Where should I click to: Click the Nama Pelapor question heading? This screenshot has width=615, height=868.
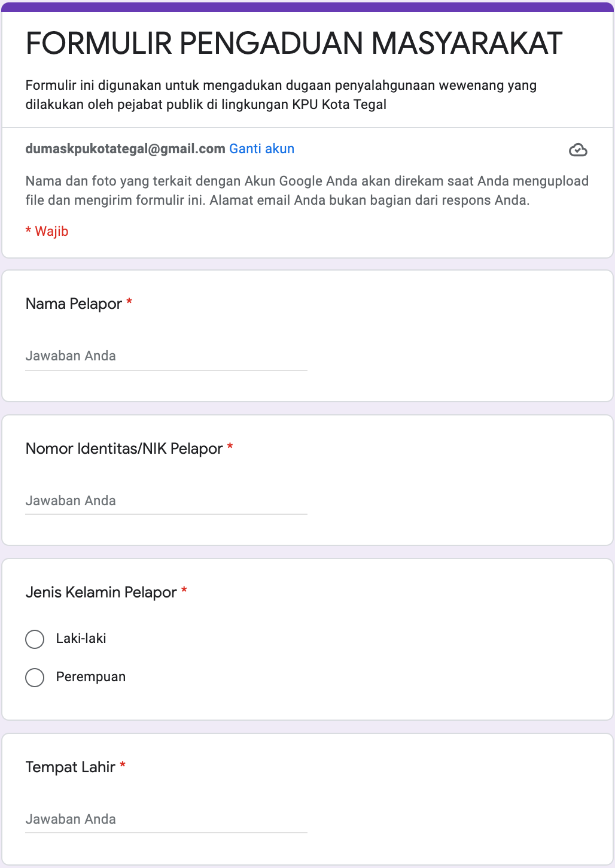point(74,304)
